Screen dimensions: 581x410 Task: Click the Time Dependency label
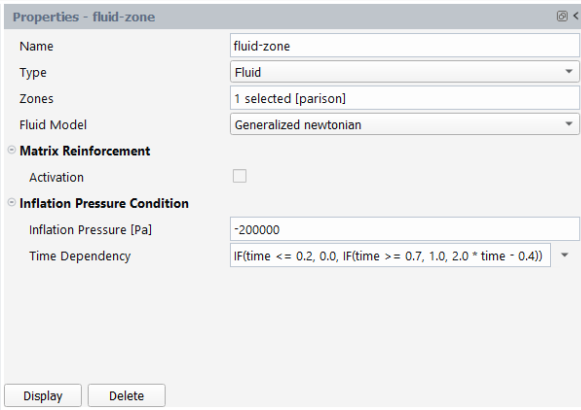click(80, 256)
